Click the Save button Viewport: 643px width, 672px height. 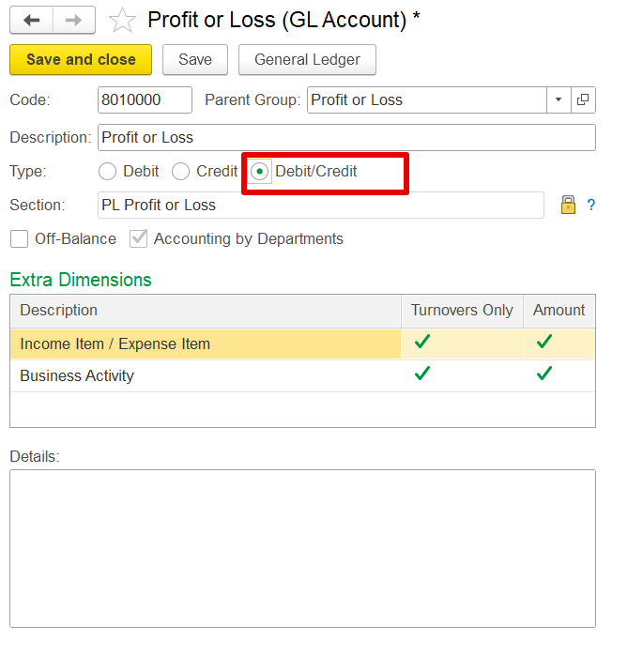point(195,59)
